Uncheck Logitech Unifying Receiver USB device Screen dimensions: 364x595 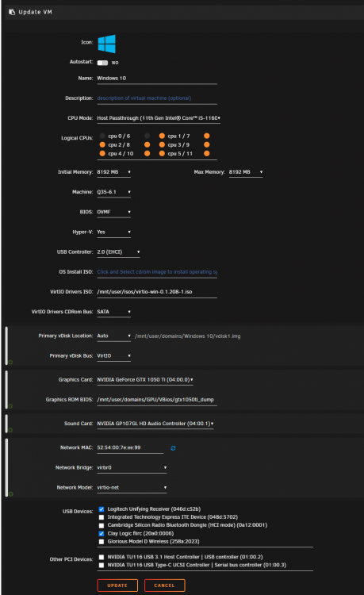[x=102, y=509]
